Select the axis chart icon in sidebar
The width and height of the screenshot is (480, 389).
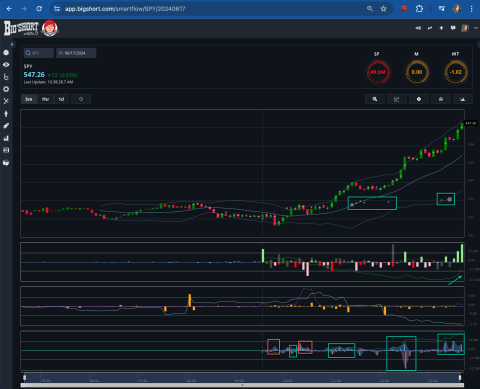point(6,77)
